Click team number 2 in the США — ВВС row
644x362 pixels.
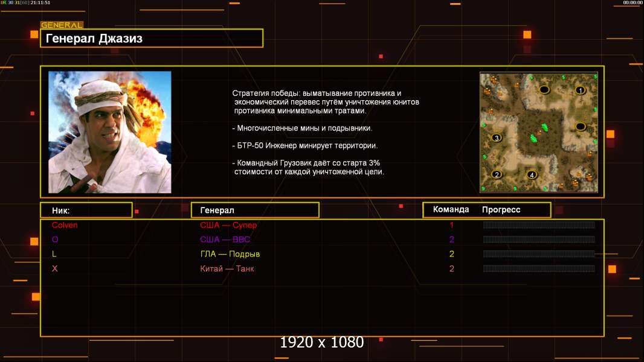click(452, 240)
